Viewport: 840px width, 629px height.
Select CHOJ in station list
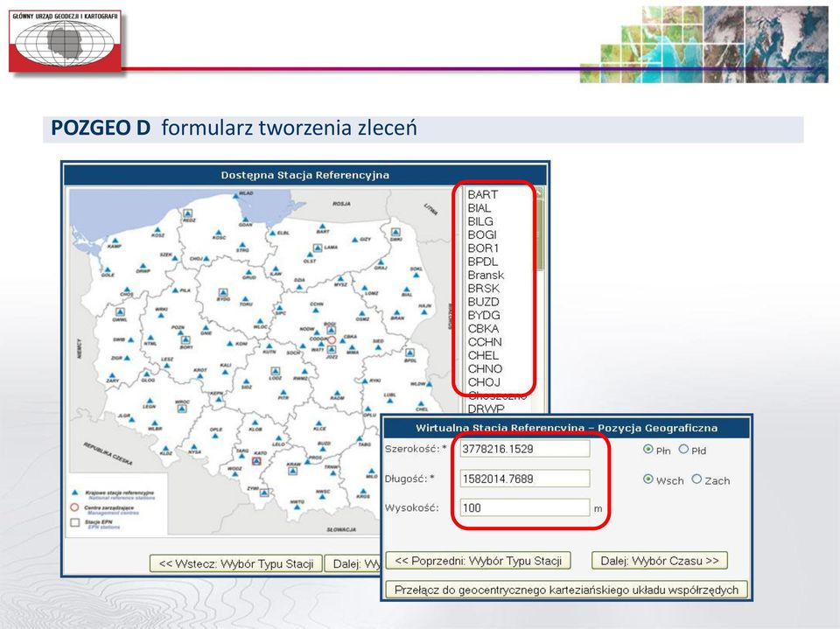point(484,382)
